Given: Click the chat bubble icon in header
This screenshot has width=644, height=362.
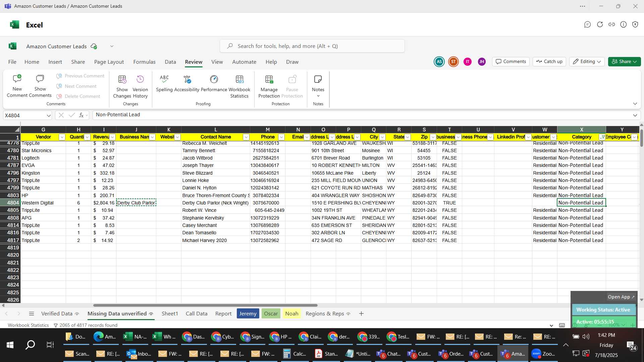Looking at the screenshot, I should 587,24.
